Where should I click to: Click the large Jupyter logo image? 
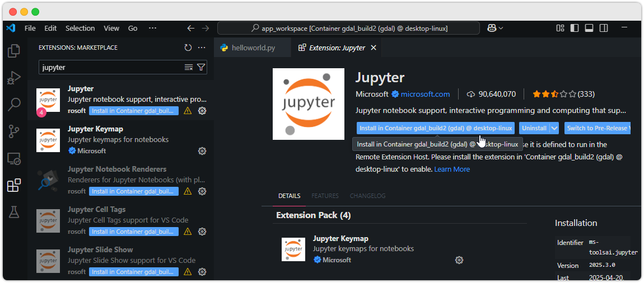[x=309, y=104]
